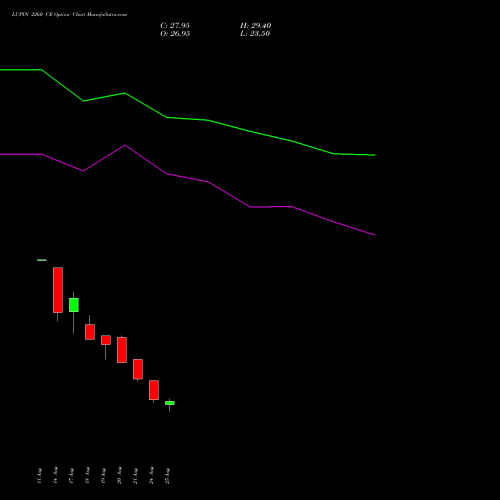Image resolution: width=500 pixels, height=500 pixels.
Task: Click the 11 Aug date axis label
Action: point(39,476)
